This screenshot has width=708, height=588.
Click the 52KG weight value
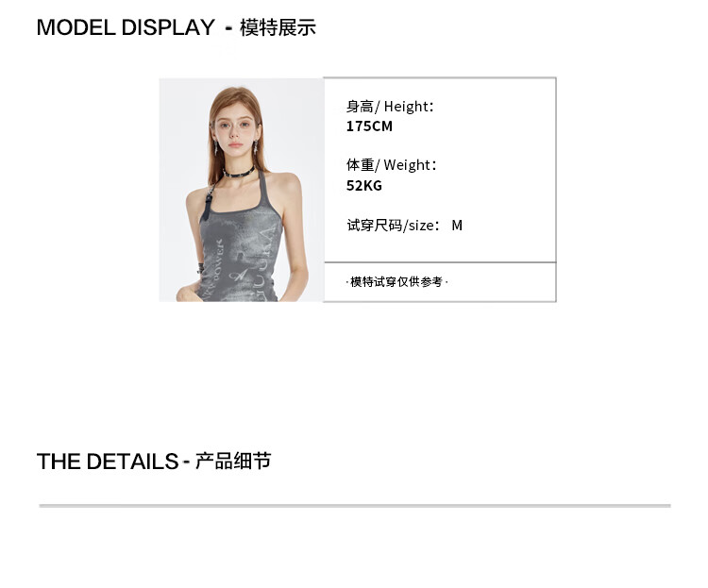[364, 185]
